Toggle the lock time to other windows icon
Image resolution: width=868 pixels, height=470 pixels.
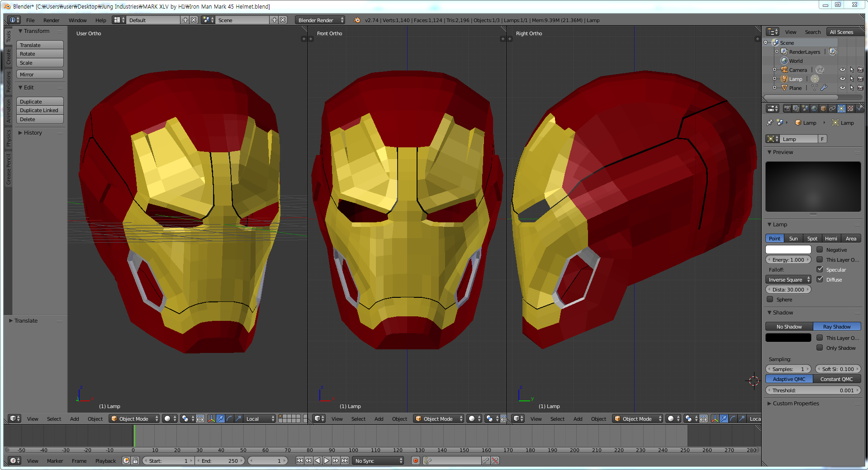point(135,461)
